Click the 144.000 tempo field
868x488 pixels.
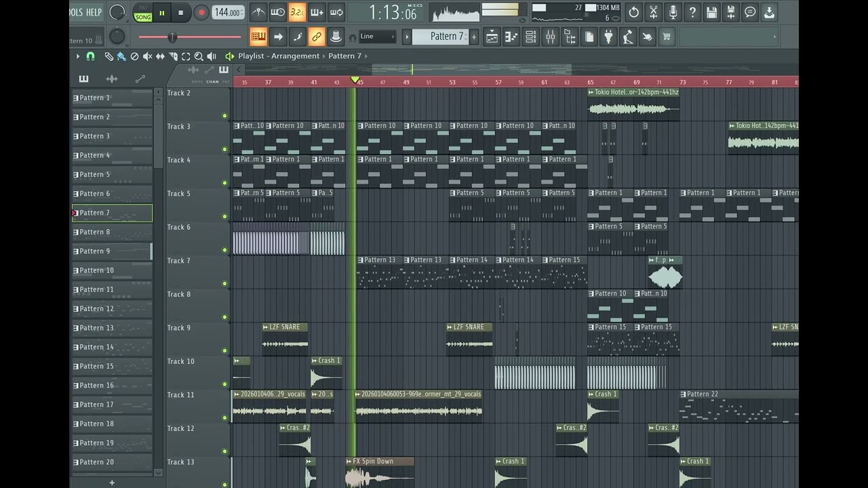coord(228,13)
